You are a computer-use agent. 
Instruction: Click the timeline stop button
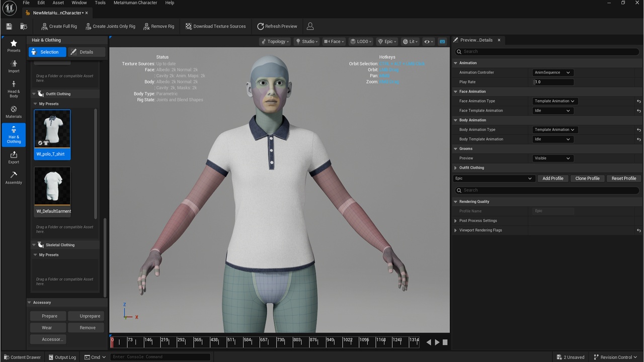tap(445, 342)
